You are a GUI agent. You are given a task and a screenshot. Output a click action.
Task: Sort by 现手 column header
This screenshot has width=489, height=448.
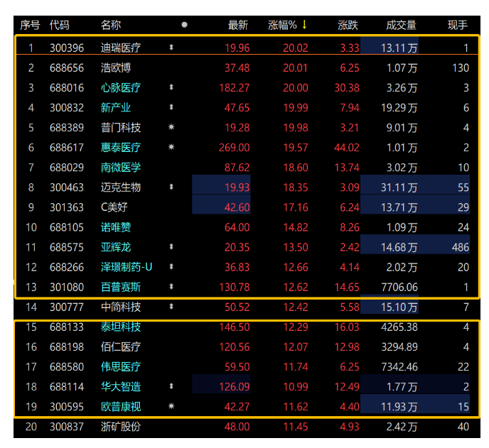click(x=458, y=25)
